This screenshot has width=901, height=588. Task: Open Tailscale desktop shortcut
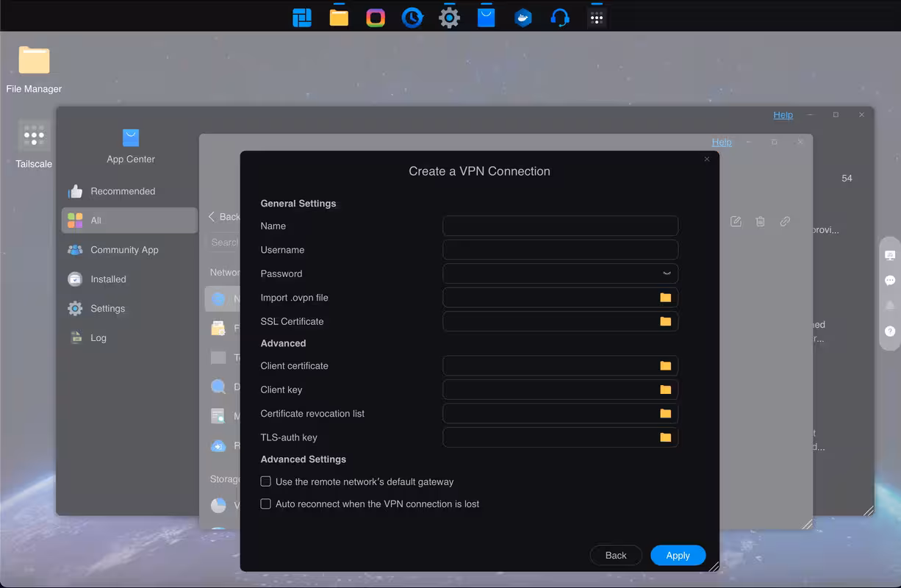click(34, 145)
